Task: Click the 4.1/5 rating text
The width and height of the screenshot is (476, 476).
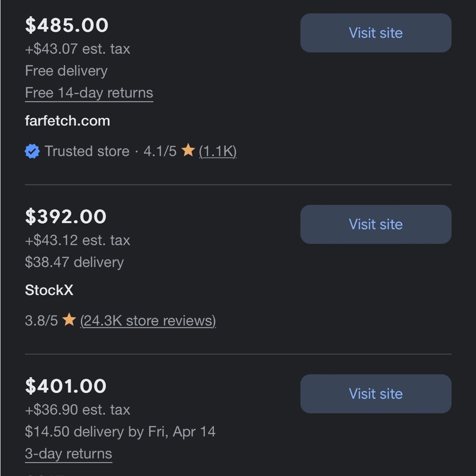Action: [x=160, y=151]
